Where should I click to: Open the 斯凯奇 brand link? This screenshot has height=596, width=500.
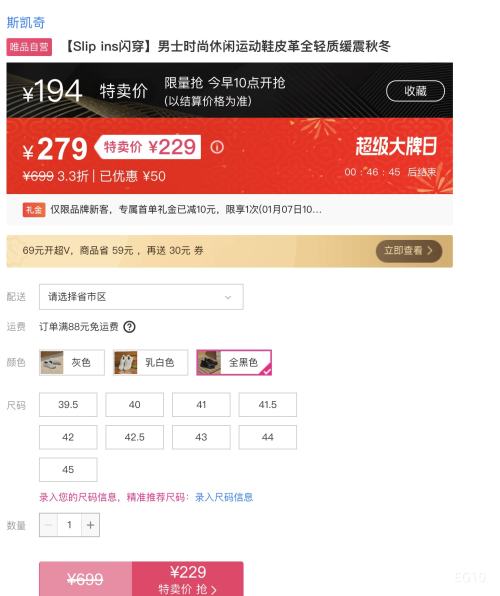pos(26,22)
